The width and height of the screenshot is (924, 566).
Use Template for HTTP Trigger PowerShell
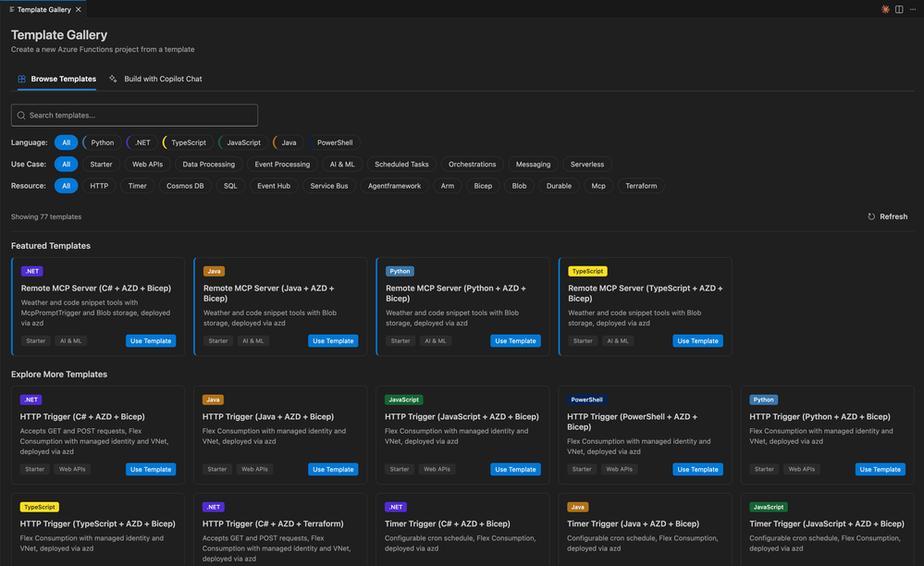(x=697, y=470)
